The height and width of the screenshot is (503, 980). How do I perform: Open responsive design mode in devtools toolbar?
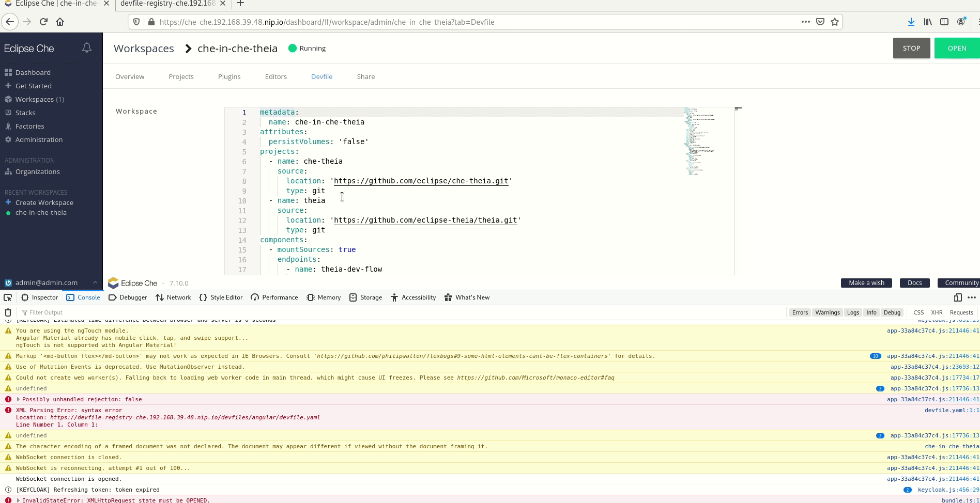(957, 297)
